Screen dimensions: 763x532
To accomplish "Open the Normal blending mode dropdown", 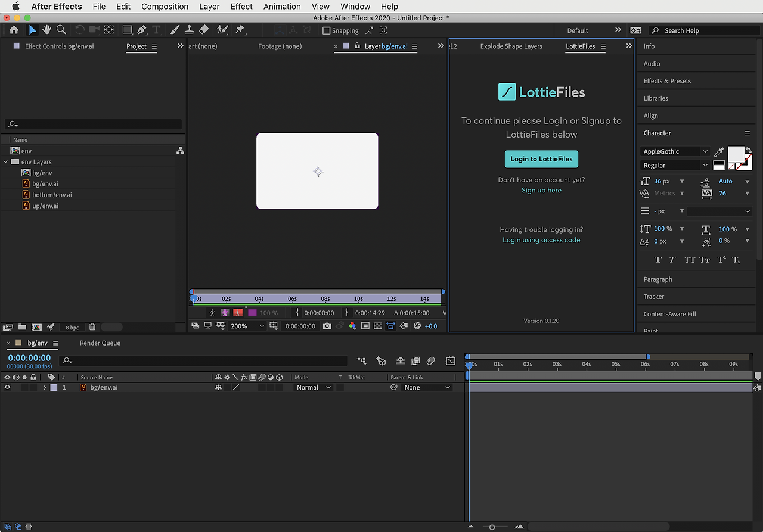I will click(x=314, y=387).
